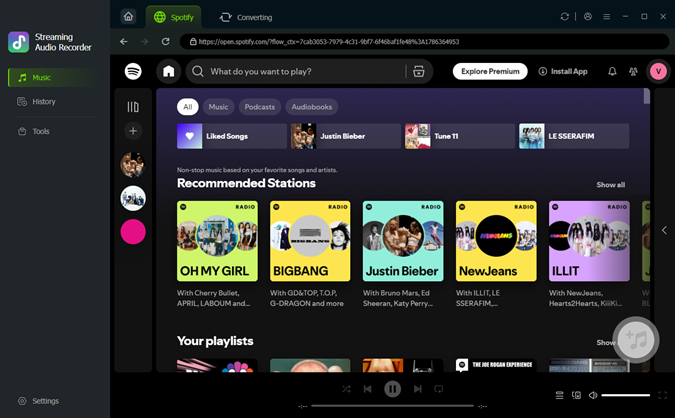This screenshot has width=675, height=418.
Task: Open the hamburger menu in title bar
Action: (607, 16)
